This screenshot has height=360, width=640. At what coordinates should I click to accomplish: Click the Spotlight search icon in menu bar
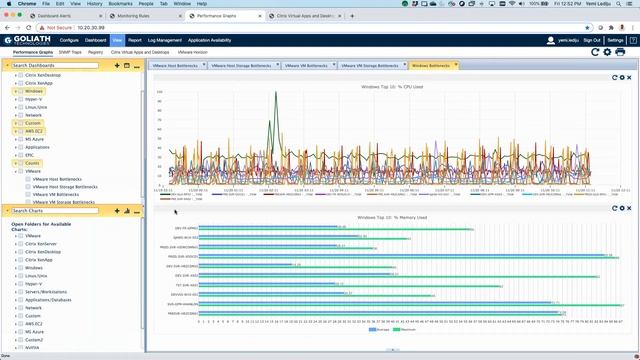(x=619, y=4)
